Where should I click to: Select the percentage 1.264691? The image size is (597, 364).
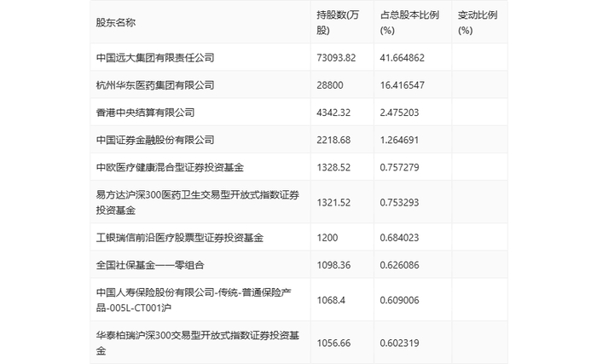coord(399,140)
